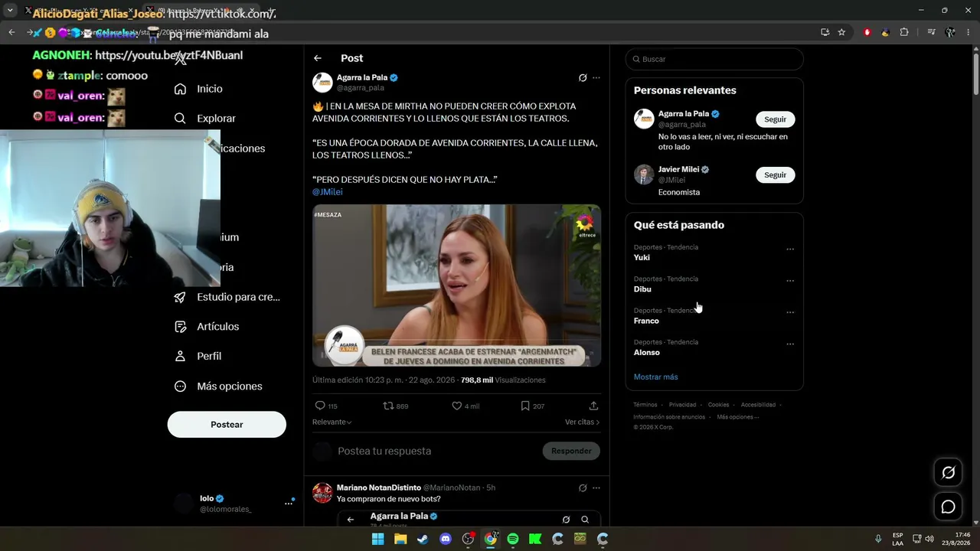980x551 pixels.
Task: Open the Artículos sidebar icon
Action: pyautogui.click(x=180, y=327)
